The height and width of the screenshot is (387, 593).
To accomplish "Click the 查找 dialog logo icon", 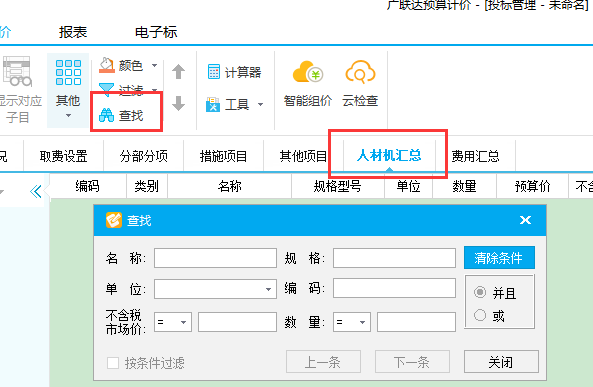I will [114, 220].
